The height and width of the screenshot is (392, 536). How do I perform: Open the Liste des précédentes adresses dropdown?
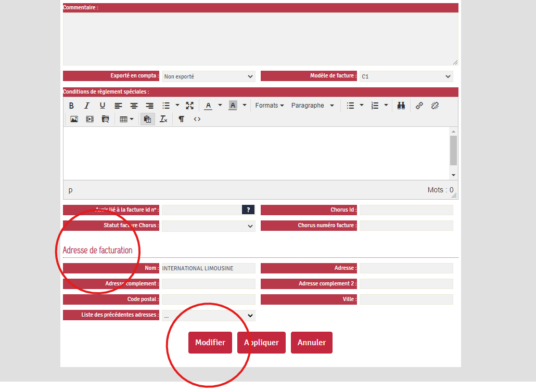(209, 316)
